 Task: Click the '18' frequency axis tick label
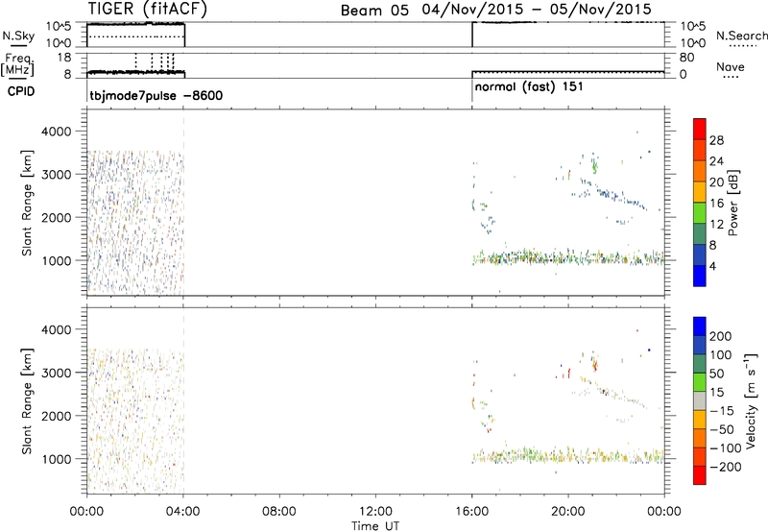(x=64, y=58)
